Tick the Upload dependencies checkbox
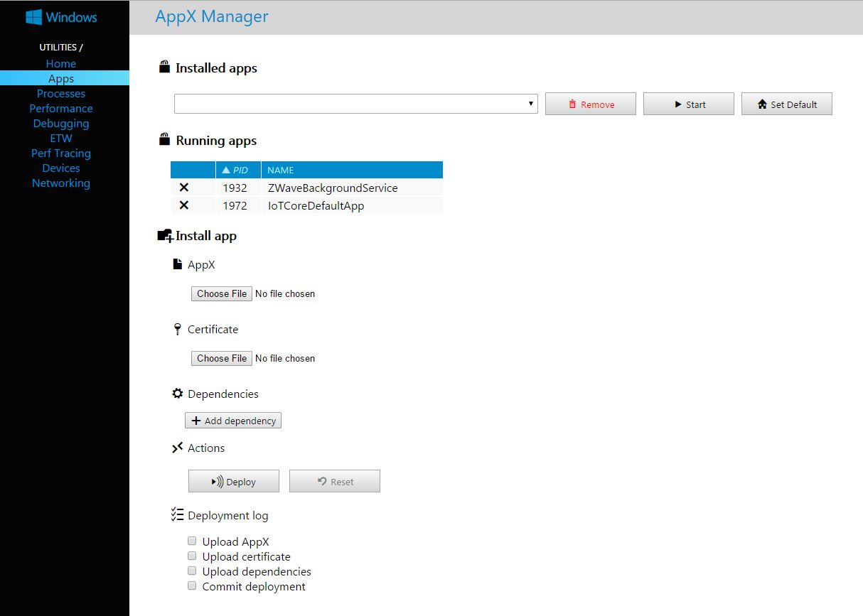Screen dimensions: 863x616 coord(192,571)
